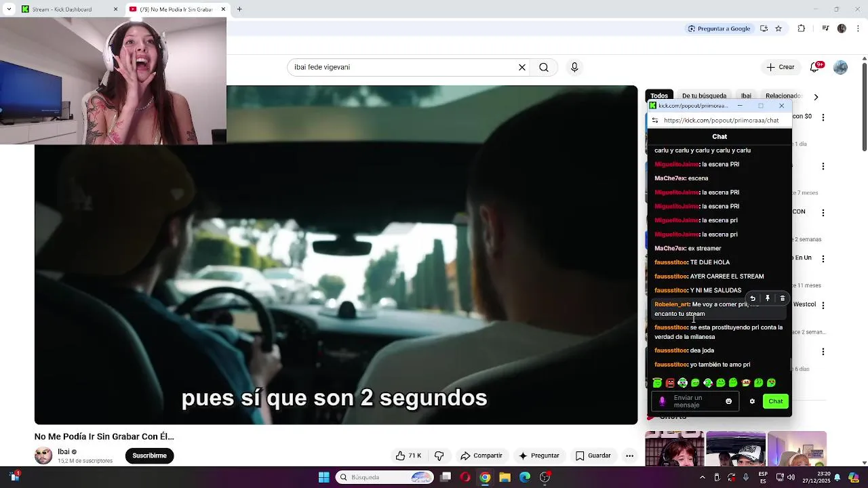Screen dimensions: 868x488
Task: Install app icon in Chrome address bar
Action: [764, 28]
